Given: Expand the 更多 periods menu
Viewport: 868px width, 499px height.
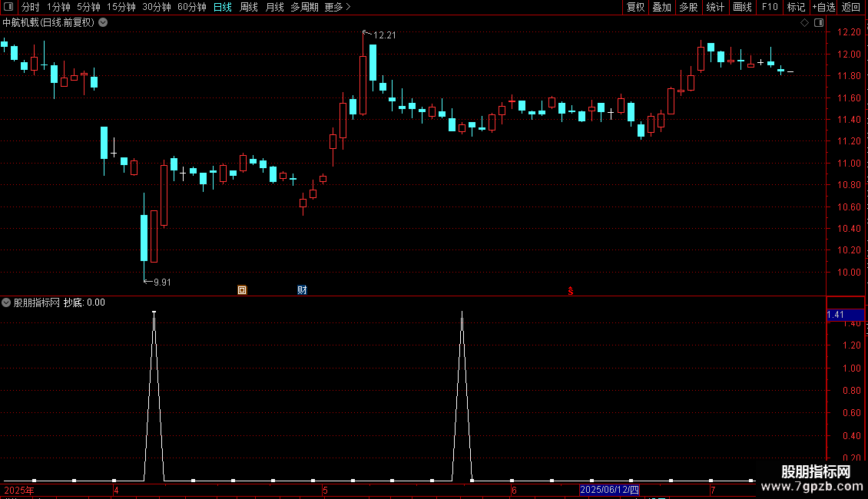Looking at the screenshot, I should pyautogui.click(x=337, y=7).
